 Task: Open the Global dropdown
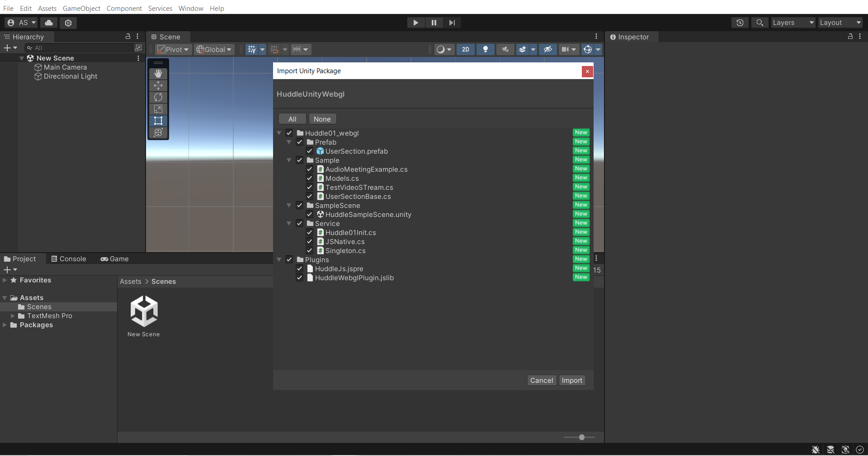click(214, 50)
